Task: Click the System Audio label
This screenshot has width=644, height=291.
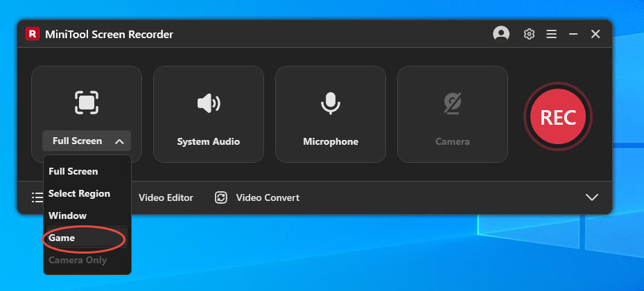Action: point(209,141)
